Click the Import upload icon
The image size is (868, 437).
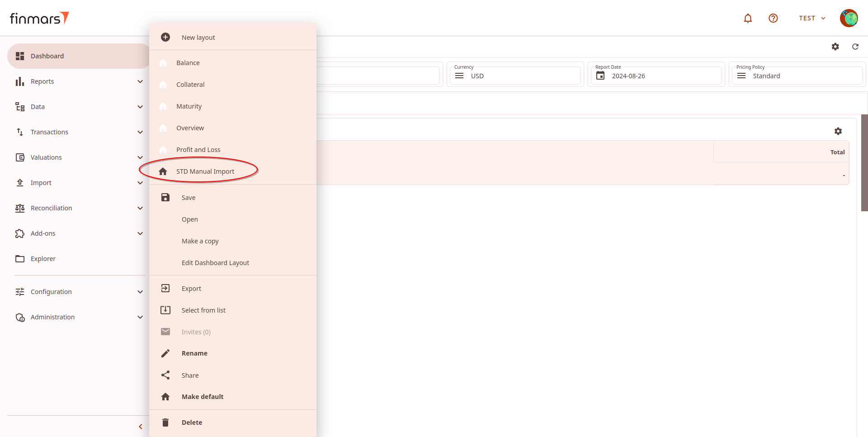click(20, 183)
